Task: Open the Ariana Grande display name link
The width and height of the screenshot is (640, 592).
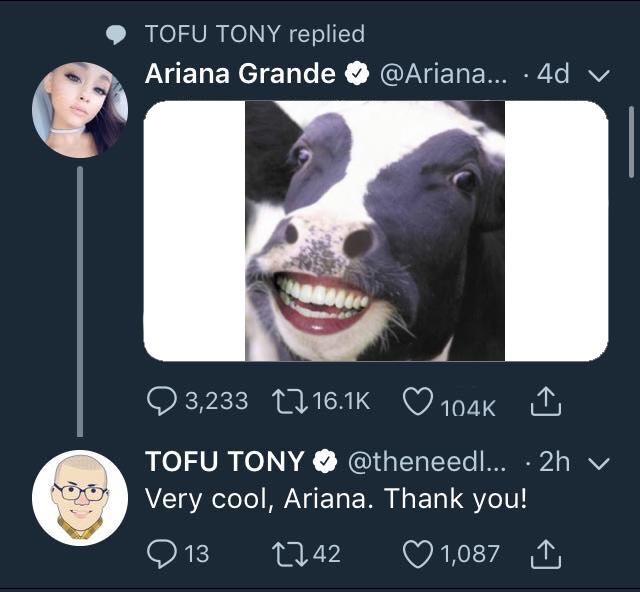Action: (x=240, y=75)
